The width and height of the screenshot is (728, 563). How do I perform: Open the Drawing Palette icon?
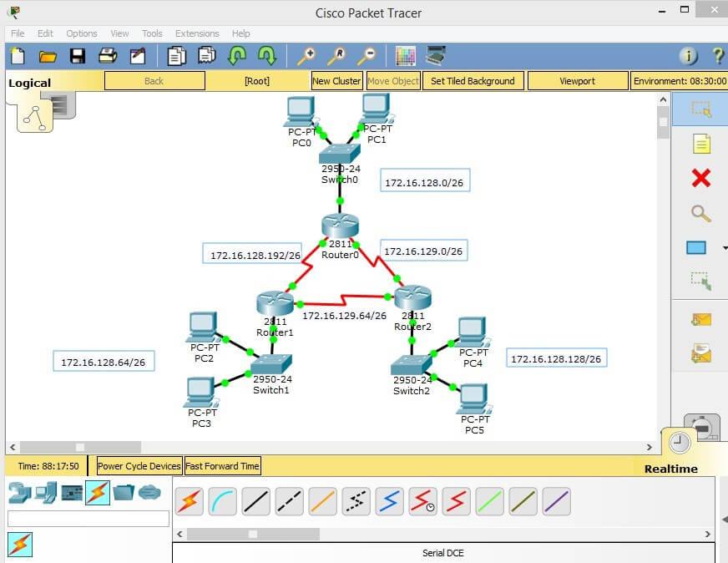(405, 56)
